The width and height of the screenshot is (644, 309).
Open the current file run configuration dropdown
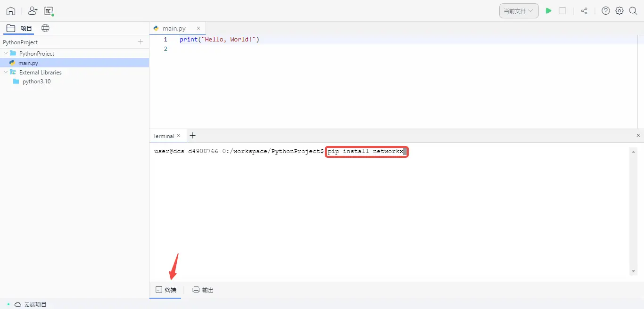[x=519, y=11]
